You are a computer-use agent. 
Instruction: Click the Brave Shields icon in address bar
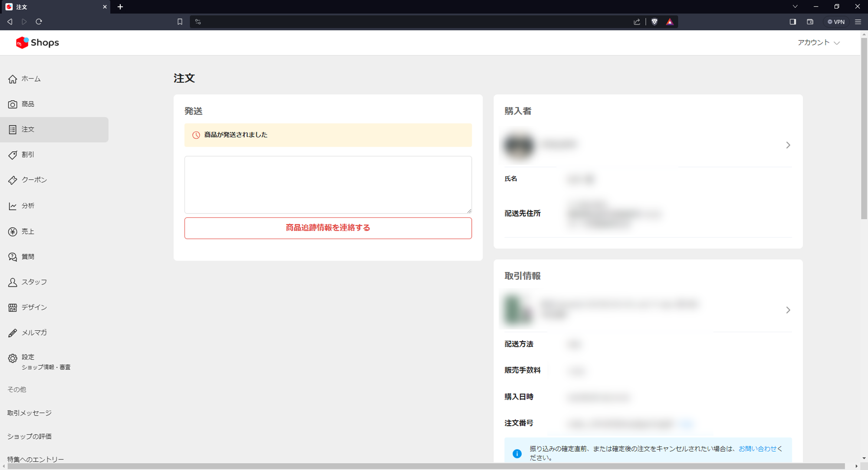[654, 22]
